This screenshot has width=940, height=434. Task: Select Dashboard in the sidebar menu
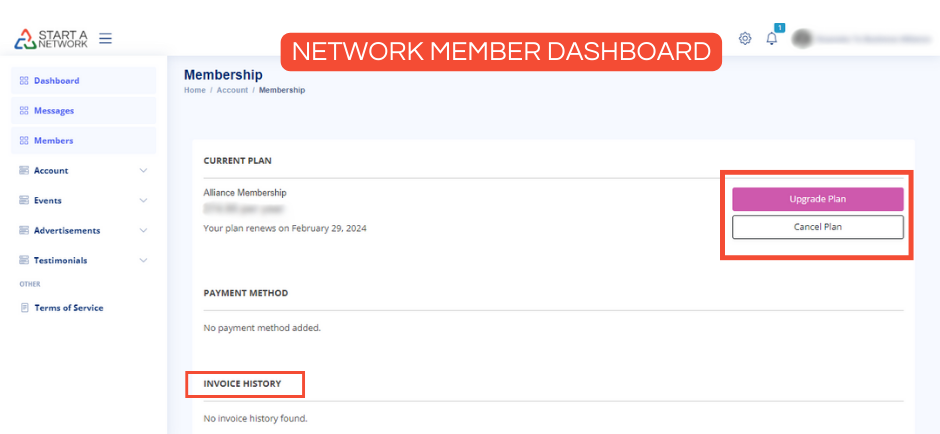[57, 81]
